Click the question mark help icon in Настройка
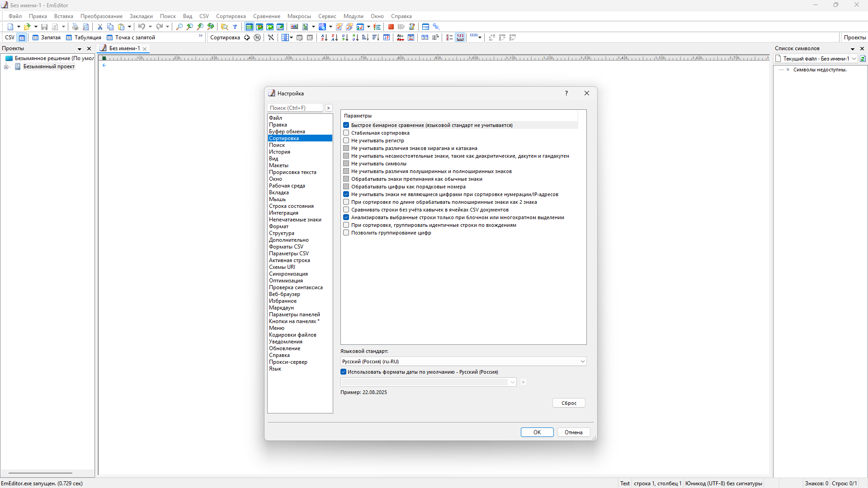 tap(566, 93)
